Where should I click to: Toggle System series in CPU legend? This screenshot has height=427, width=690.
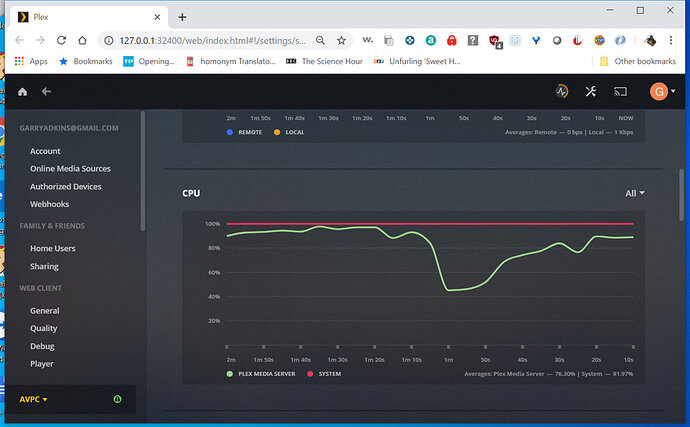[x=324, y=374]
